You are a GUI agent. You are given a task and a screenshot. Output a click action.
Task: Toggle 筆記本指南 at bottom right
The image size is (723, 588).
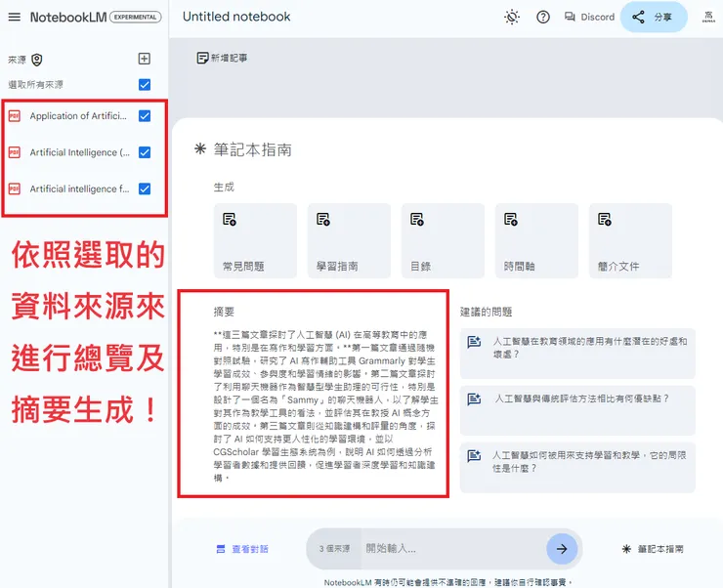pos(653,549)
